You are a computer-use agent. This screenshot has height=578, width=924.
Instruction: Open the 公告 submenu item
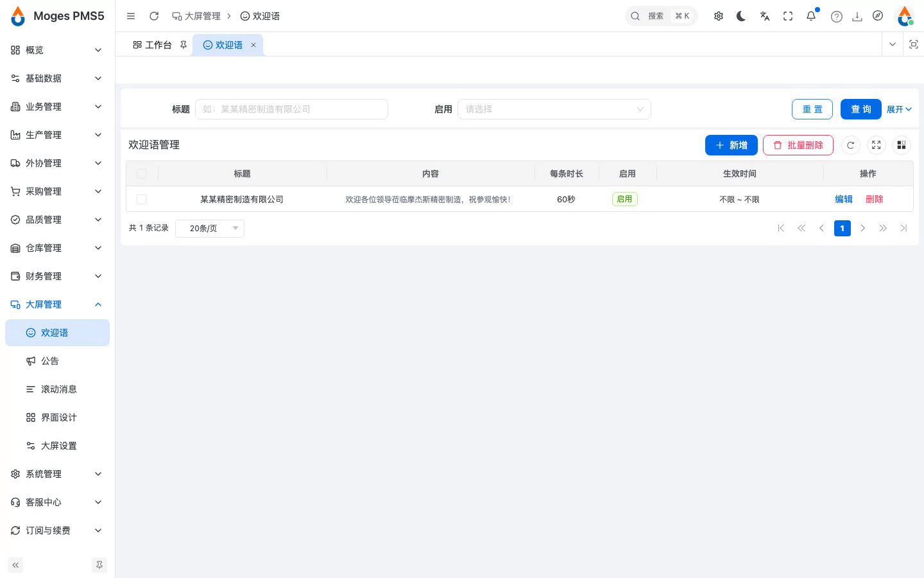57,361
